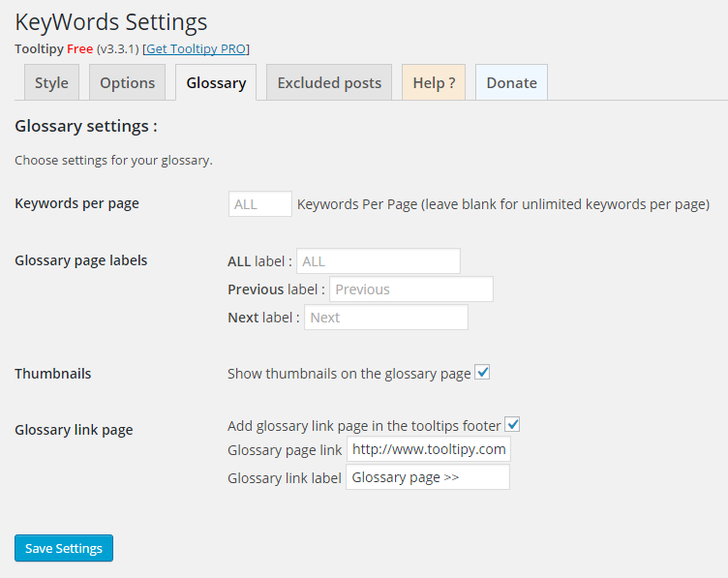
Task: Go to the Excluded posts tab
Action: pyautogui.click(x=329, y=82)
